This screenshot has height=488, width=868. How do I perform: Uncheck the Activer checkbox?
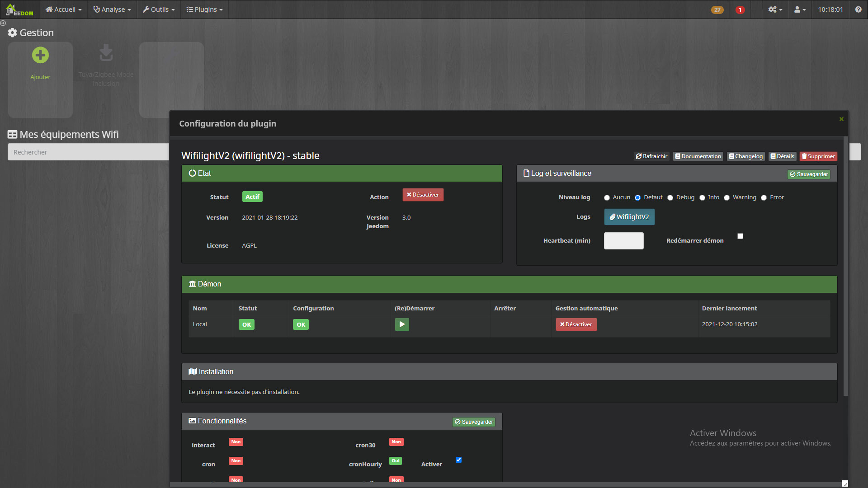pos(458,460)
